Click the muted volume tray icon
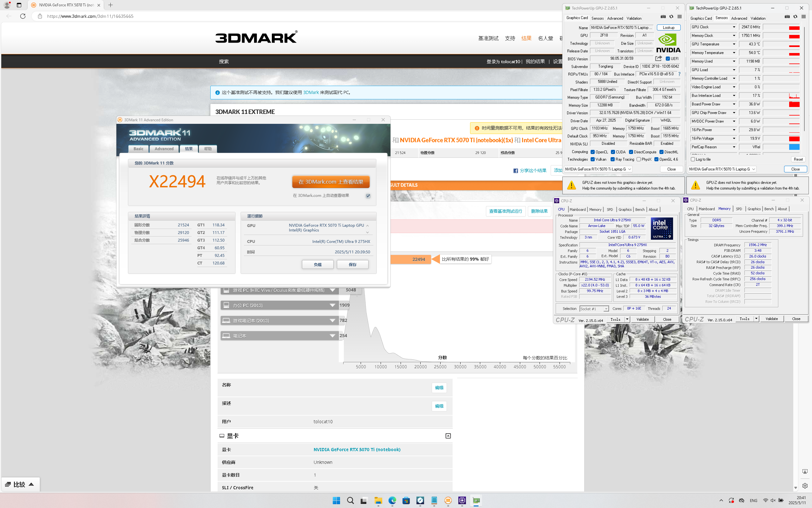The width and height of the screenshot is (812, 508). pos(773,501)
